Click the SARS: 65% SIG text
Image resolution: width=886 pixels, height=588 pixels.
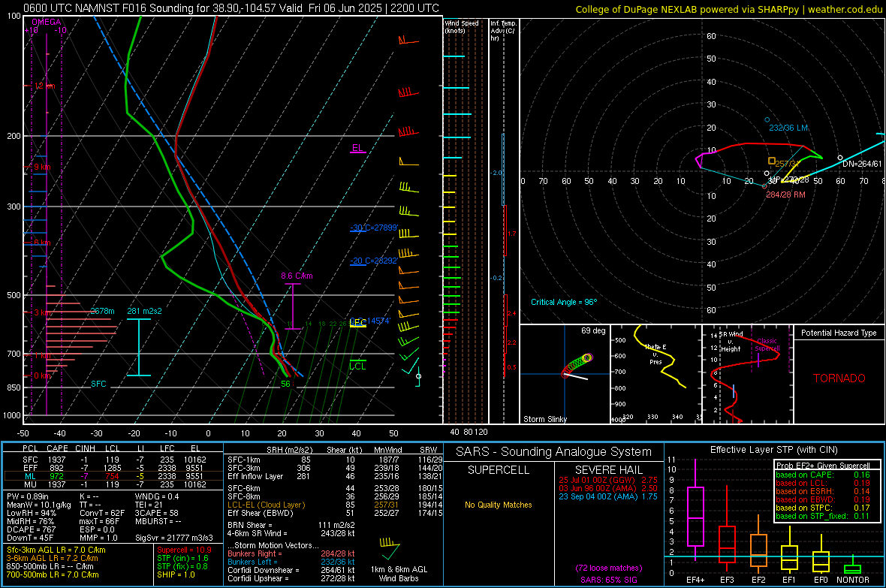(x=608, y=580)
